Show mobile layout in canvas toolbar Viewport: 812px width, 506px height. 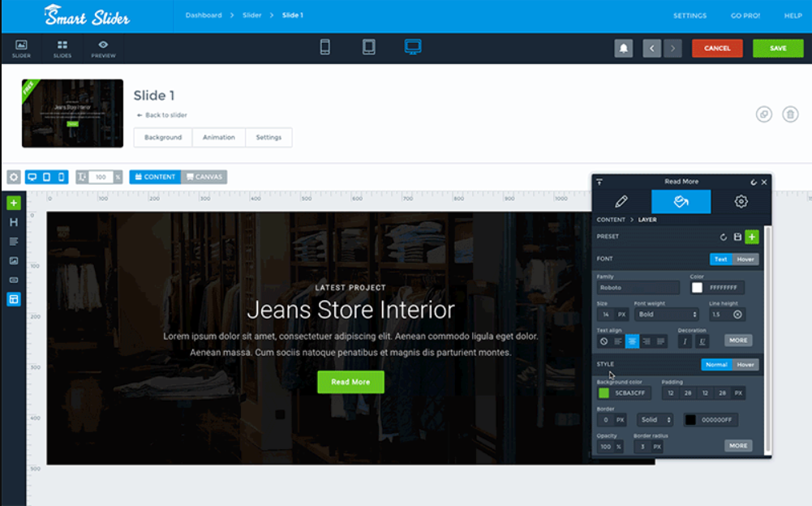click(61, 177)
